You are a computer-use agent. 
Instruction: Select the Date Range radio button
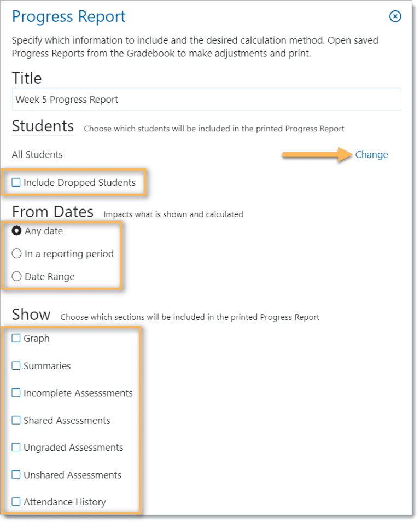(x=16, y=276)
